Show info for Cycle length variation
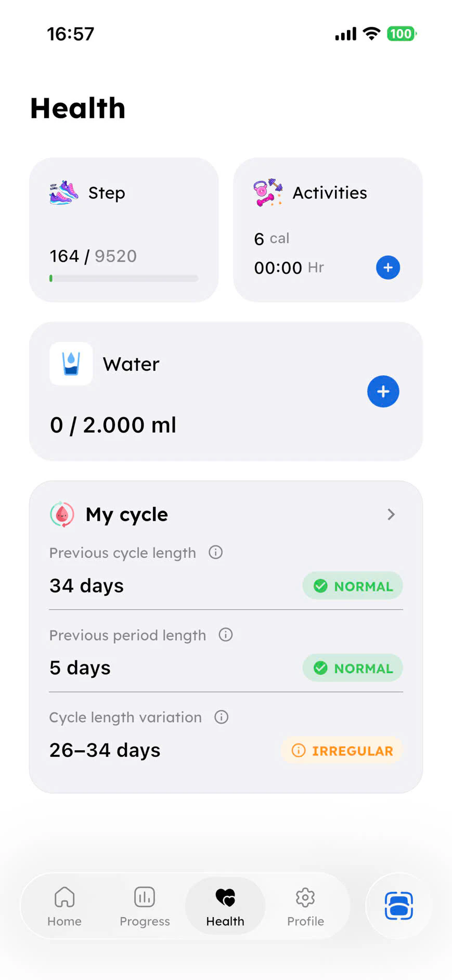 (221, 717)
